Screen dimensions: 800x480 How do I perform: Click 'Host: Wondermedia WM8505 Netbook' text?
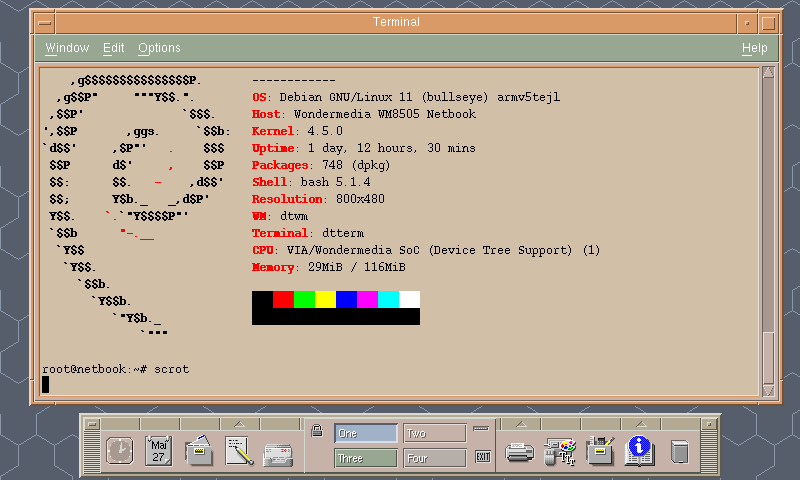(x=364, y=114)
